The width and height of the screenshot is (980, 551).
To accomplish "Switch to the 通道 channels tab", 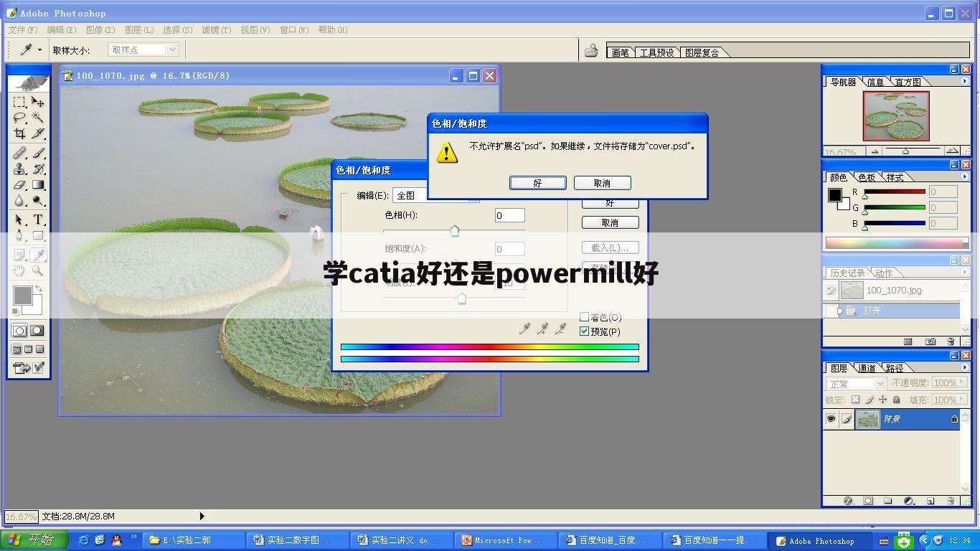I will [867, 368].
